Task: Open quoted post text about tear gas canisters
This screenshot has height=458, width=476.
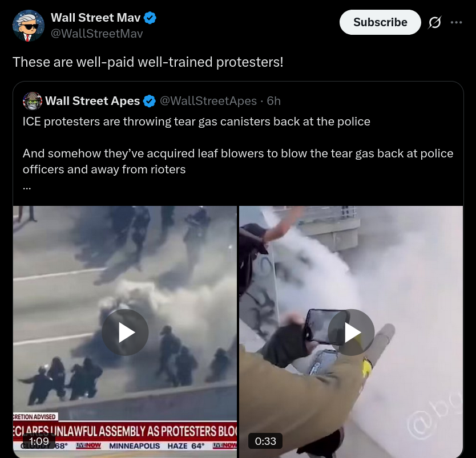Action: tap(196, 121)
